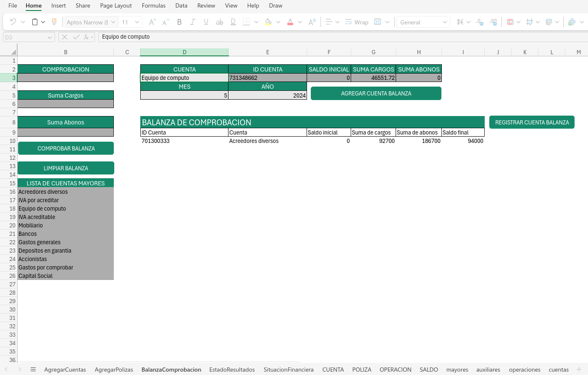Toggle bold formatting

click(x=179, y=22)
